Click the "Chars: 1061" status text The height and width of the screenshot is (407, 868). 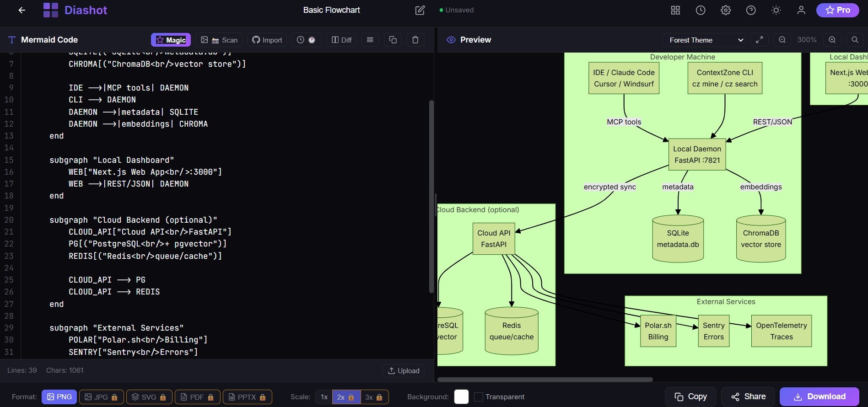pyautogui.click(x=65, y=370)
